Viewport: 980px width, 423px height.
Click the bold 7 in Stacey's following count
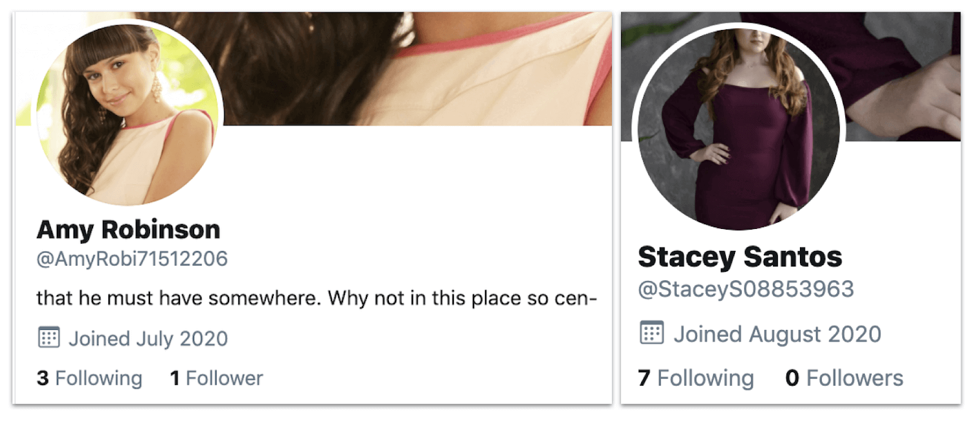coord(644,378)
